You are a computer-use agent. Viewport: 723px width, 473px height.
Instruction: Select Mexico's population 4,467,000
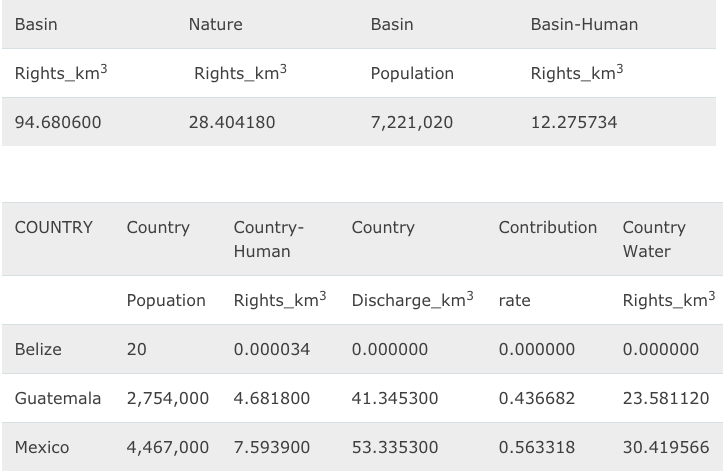pyautogui.click(x=168, y=447)
